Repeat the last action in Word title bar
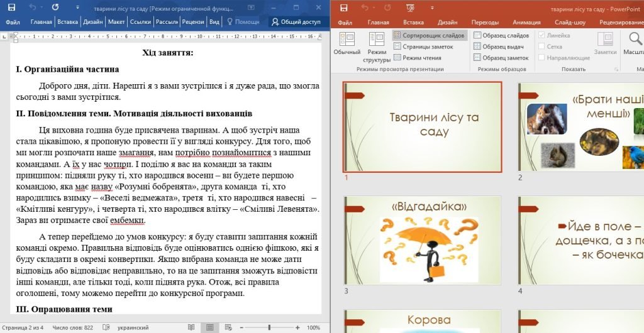 pos(55,8)
